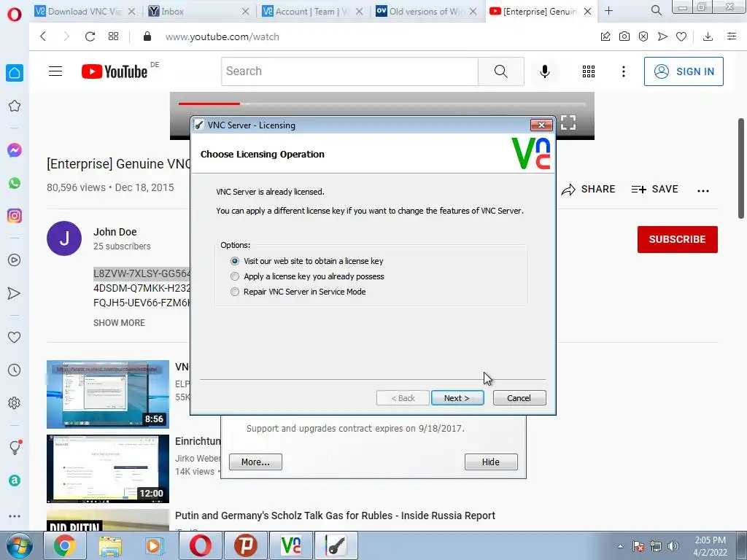Open browser downloads panel
The image size is (747, 560).
pos(708,36)
